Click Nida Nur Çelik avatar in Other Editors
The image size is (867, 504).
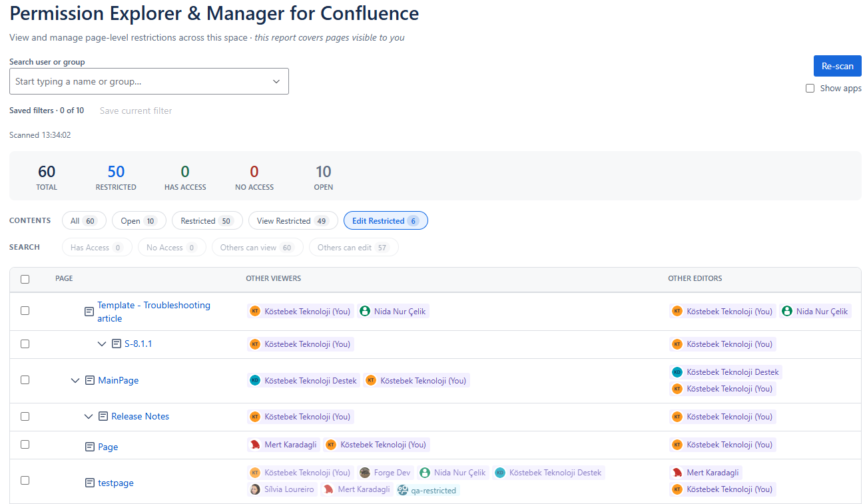click(x=787, y=311)
